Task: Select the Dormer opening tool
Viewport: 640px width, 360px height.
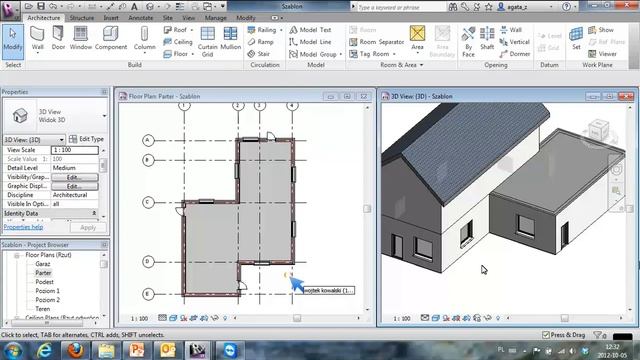Action: tap(515, 54)
